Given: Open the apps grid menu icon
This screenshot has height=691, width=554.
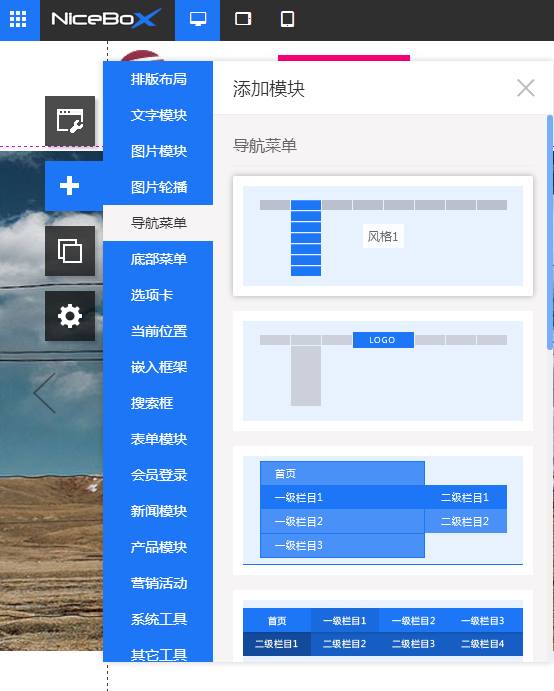Looking at the screenshot, I should pos(18,19).
